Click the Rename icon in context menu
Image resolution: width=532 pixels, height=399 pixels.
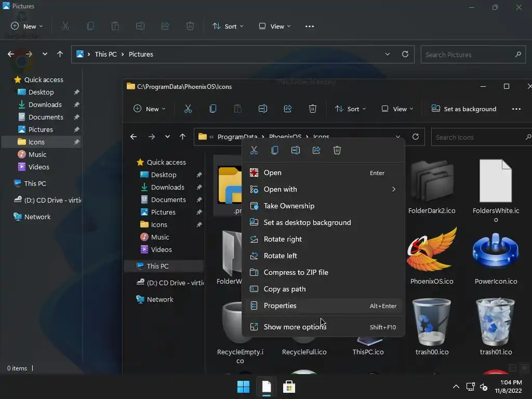click(296, 150)
